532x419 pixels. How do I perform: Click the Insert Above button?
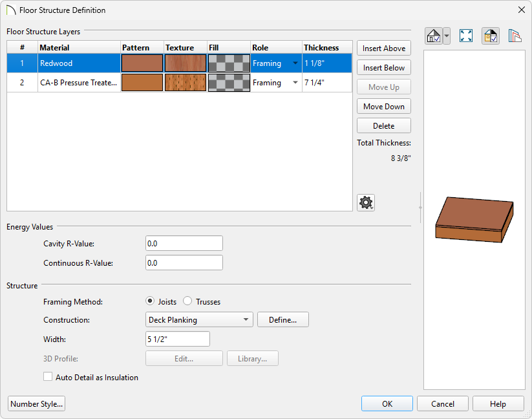384,48
